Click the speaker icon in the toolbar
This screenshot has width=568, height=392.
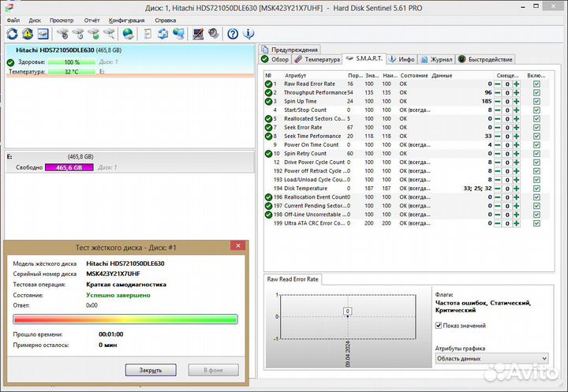[x=214, y=34]
